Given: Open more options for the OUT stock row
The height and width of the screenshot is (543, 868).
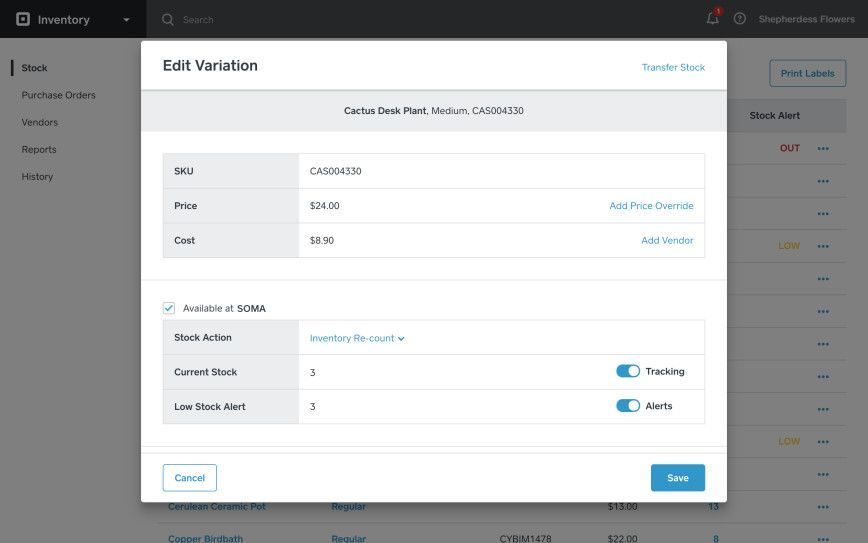Looking at the screenshot, I should click(823, 149).
